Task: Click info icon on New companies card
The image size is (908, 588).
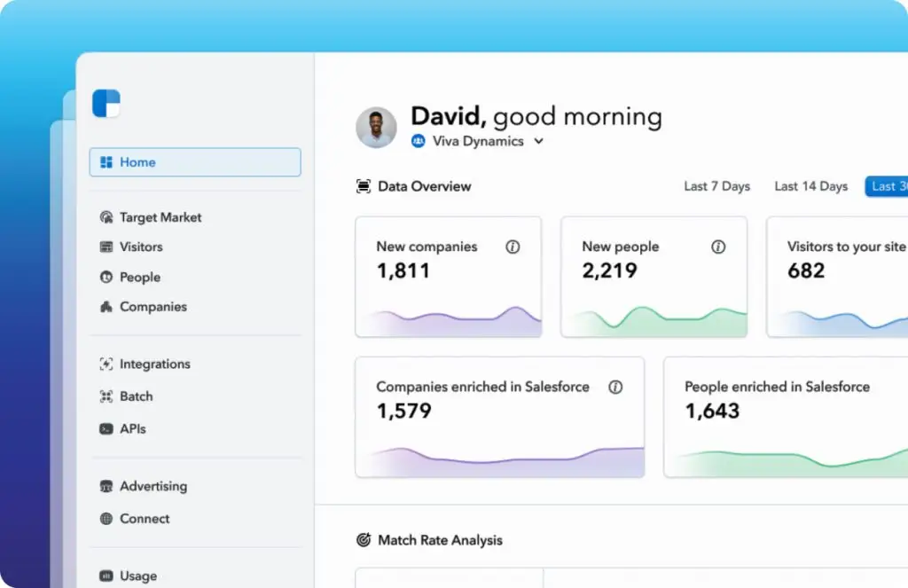Action: point(513,247)
